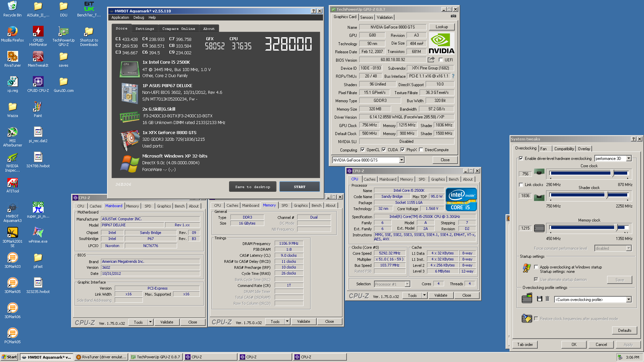Switch to Compare Online tab in Aquamark
The width and height of the screenshot is (644, 362).
click(x=178, y=29)
